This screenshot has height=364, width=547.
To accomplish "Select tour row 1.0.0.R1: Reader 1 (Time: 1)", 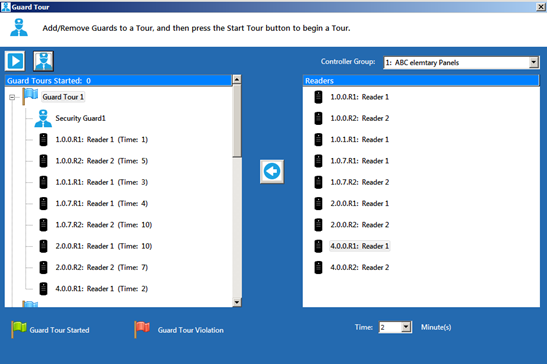I will click(x=102, y=140).
